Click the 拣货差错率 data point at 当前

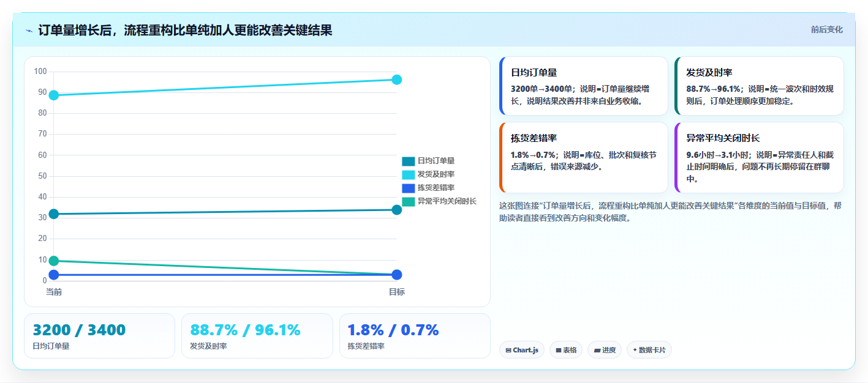[x=54, y=275]
